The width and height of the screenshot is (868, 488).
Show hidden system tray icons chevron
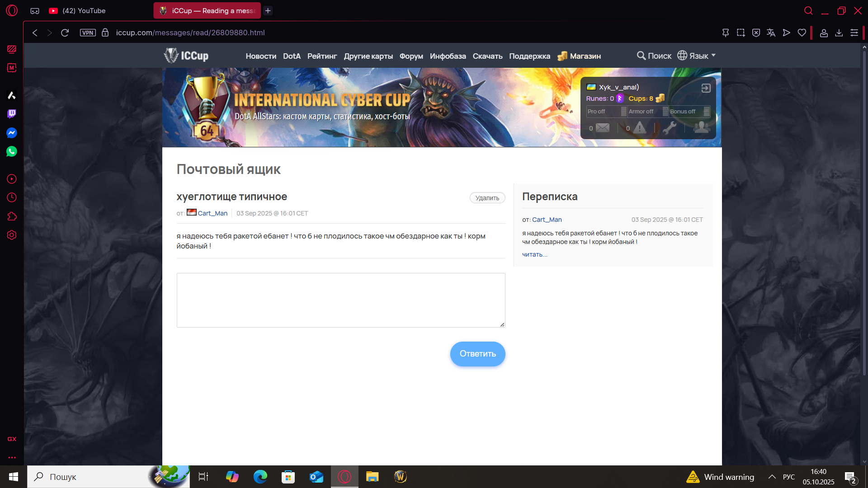pos(772,477)
